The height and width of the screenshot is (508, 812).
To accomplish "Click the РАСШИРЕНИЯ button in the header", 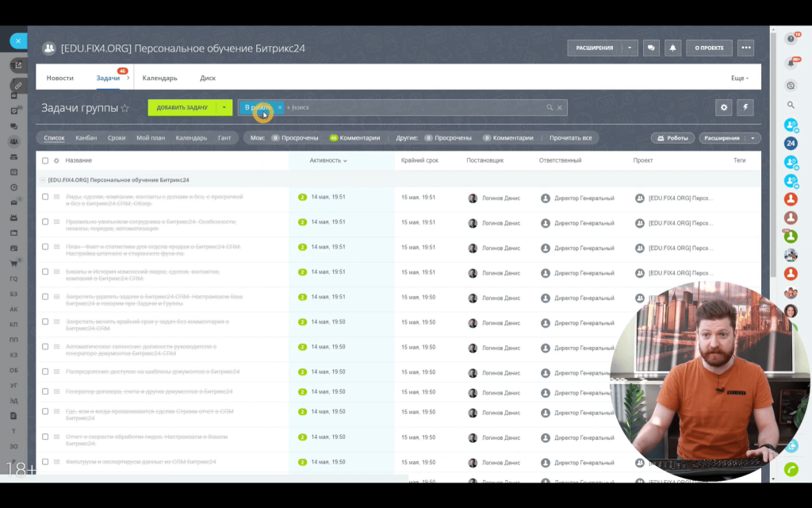I will click(595, 48).
